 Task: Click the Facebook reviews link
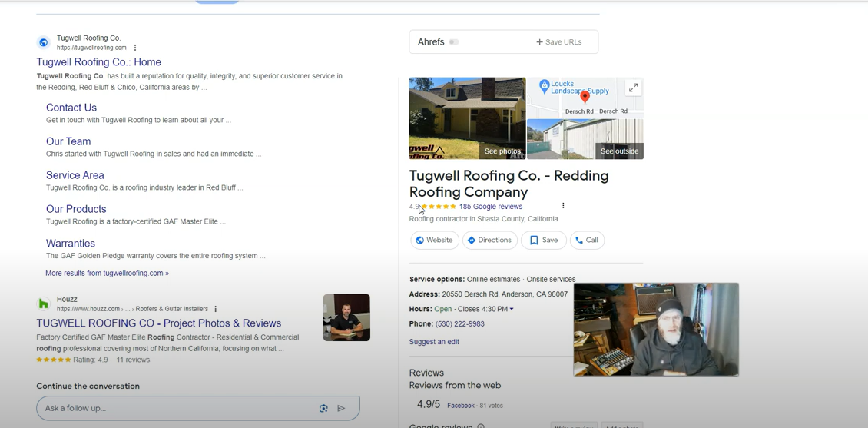click(461, 406)
